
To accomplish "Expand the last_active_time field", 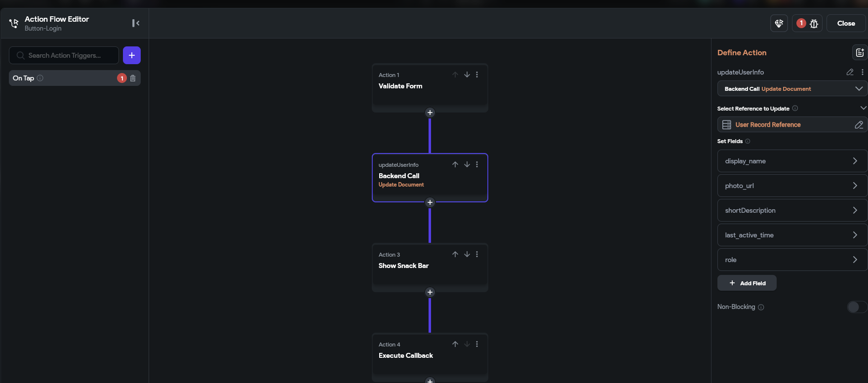I will [x=792, y=235].
